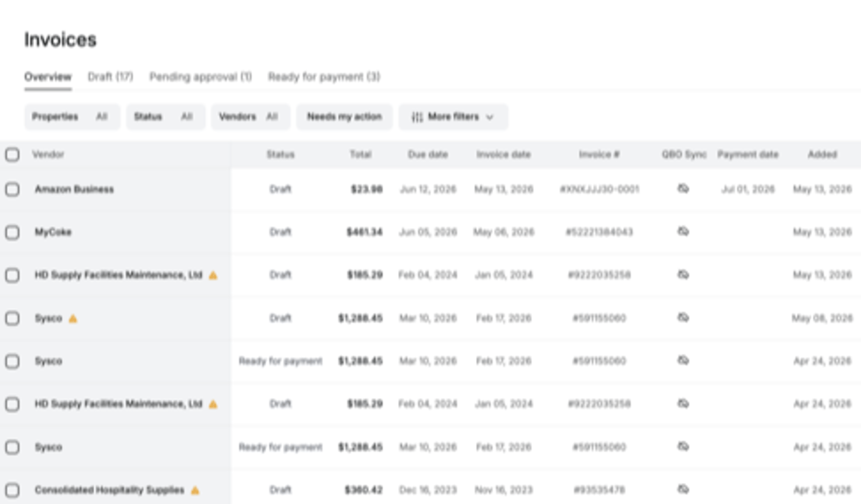The width and height of the screenshot is (861, 504).
Task: Click the warning triangle next to Sysco Draft
Action: coord(73,318)
